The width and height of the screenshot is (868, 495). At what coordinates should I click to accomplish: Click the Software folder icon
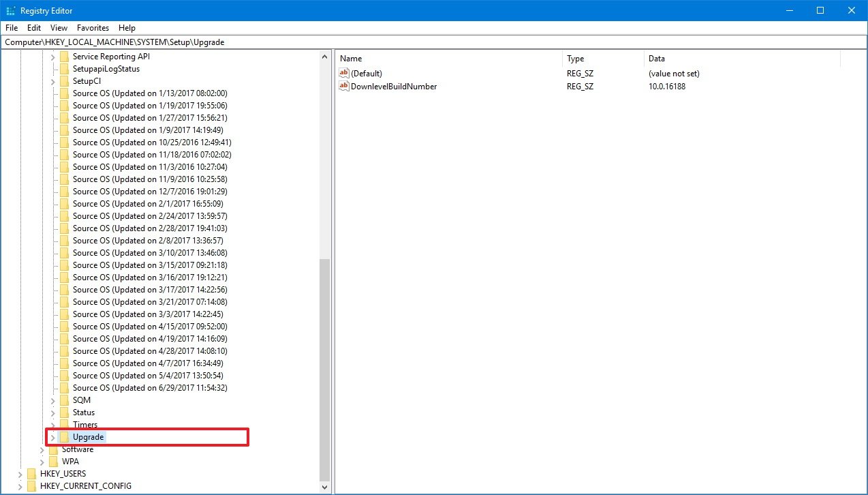coord(53,449)
